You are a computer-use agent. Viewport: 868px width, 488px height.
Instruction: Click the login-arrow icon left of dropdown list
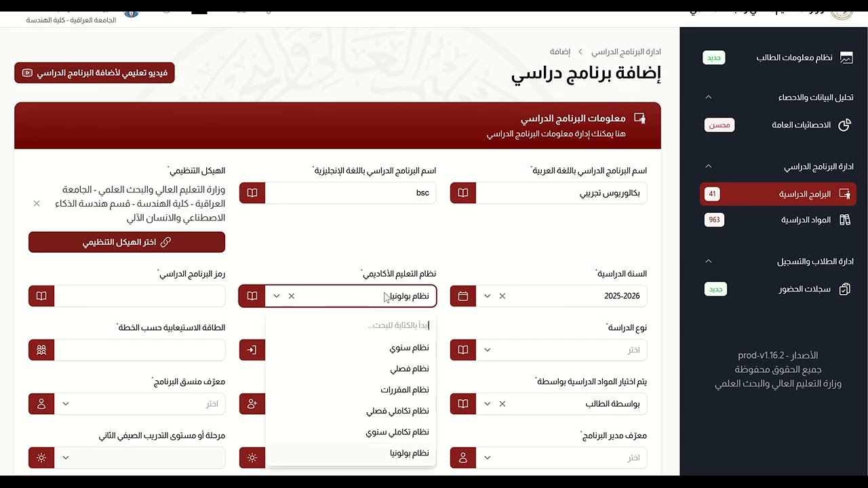click(252, 350)
